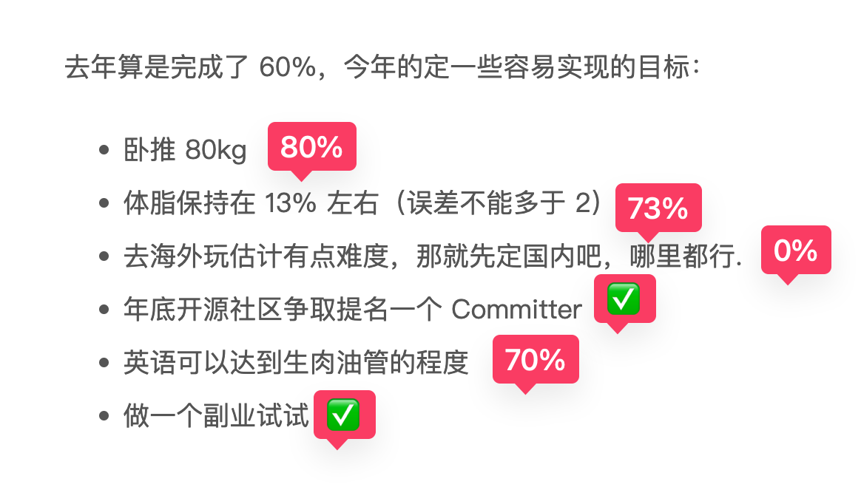
Task: Click the 英语可以达到生肉油管的程度 goal text
Action: coord(296,363)
